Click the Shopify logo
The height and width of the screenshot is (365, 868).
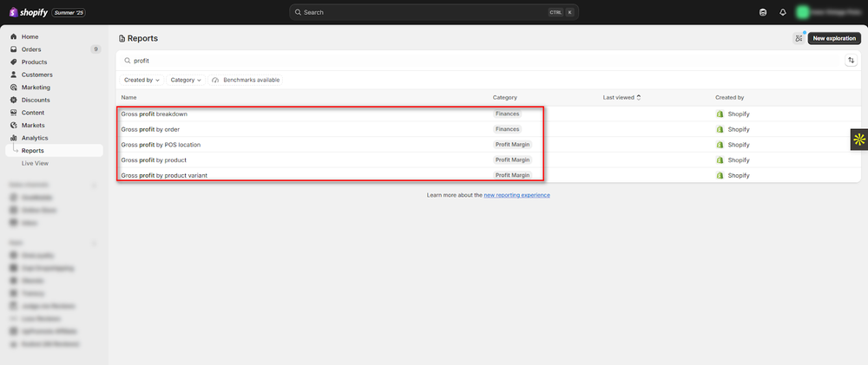29,12
